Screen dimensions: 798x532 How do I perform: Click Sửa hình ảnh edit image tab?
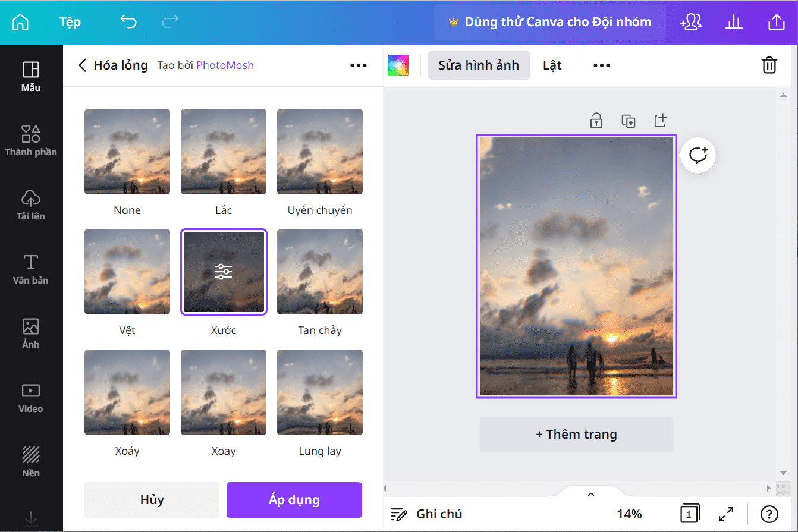click(479, 65)
